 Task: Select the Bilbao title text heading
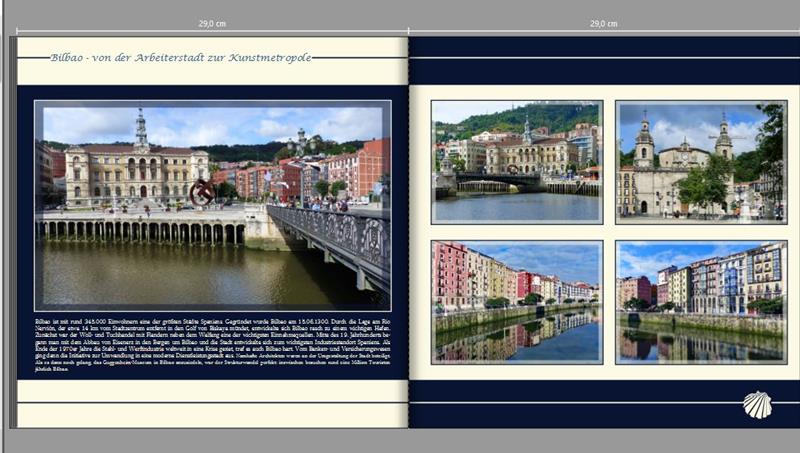(181, 58)
